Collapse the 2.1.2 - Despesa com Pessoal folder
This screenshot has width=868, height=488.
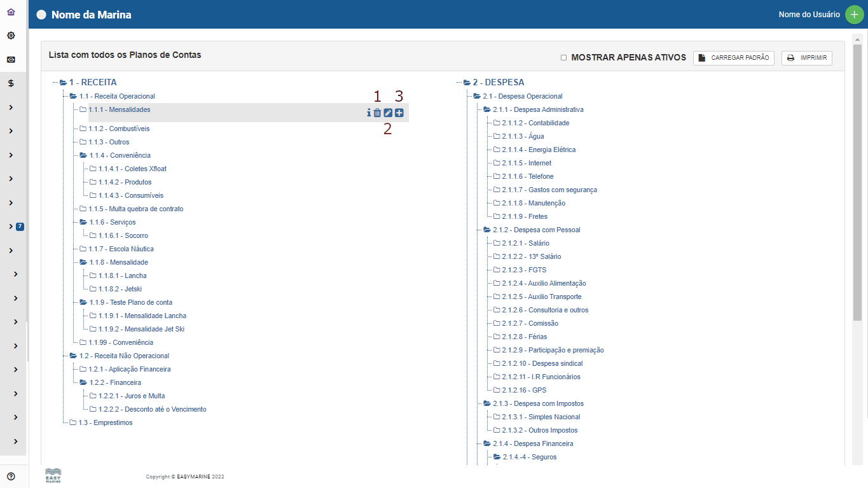(487, 230)
